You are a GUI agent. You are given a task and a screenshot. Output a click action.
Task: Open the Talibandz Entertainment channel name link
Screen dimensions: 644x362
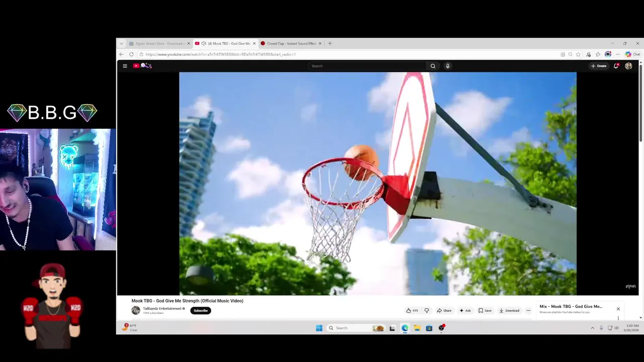tap(162, 309)
